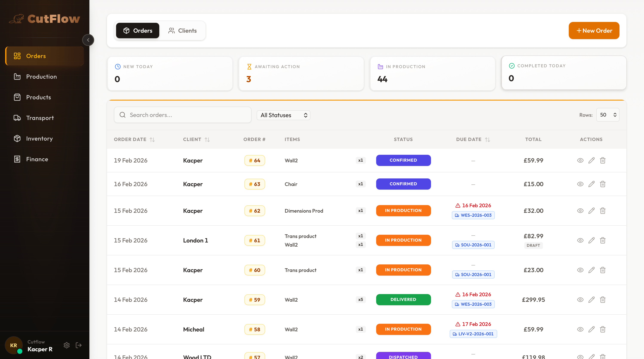Preview order #62 with the eye icon
Image resolution: width=644 pixels, height=359 pixels.
[580, 211]
